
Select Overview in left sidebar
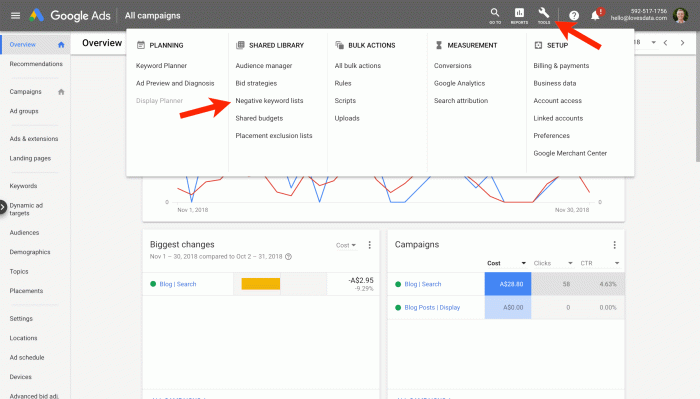tap(23, 45)
